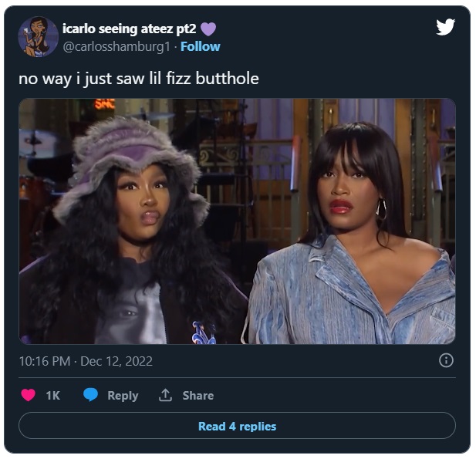The width and height of the screenshot is (476, 459).
Task: Click the woman in the blue jacket
Action: click(349, 234)
